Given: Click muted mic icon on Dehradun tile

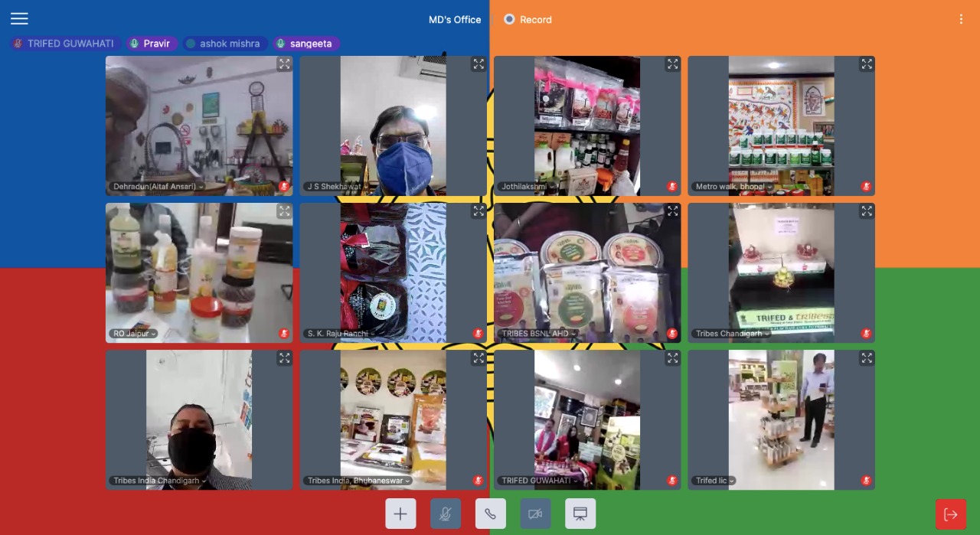Looking at the screenshot, I should [284, 187].
